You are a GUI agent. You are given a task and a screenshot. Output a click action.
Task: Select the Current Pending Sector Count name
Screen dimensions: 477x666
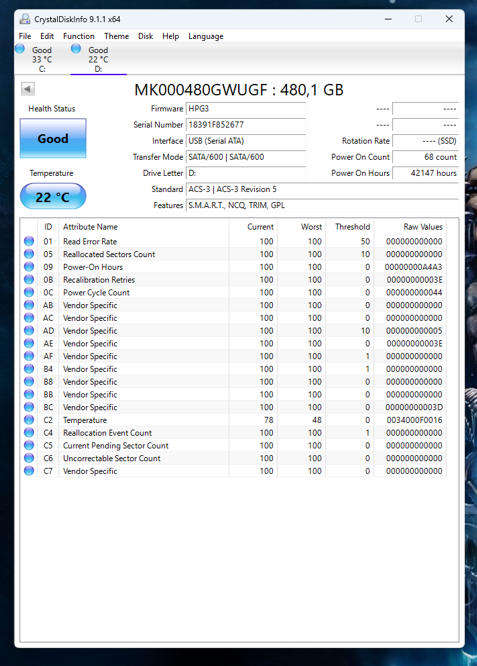(116, 446)
